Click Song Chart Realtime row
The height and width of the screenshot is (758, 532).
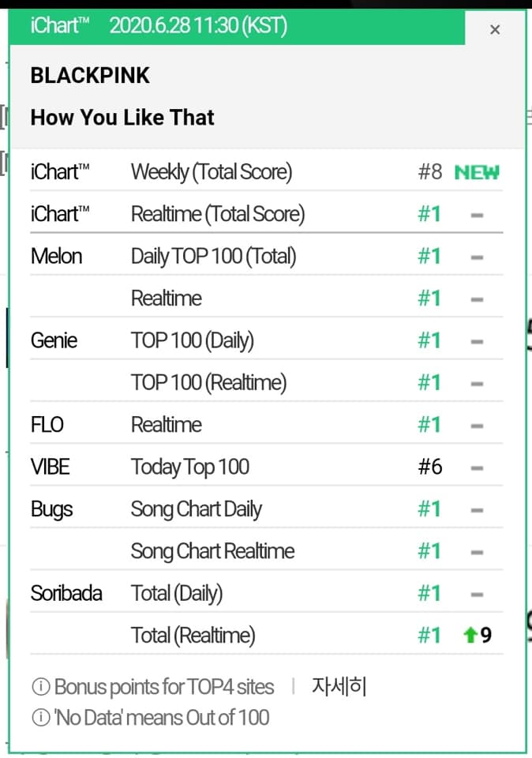212,551
